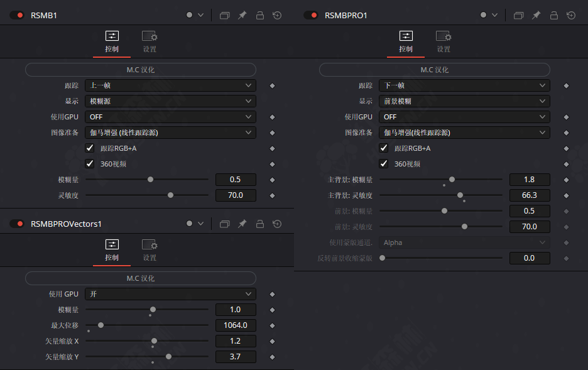Pin the RSMBPRO1 inspector panel
The width and height of the screenshot is (588, 370).
point(536,15)
